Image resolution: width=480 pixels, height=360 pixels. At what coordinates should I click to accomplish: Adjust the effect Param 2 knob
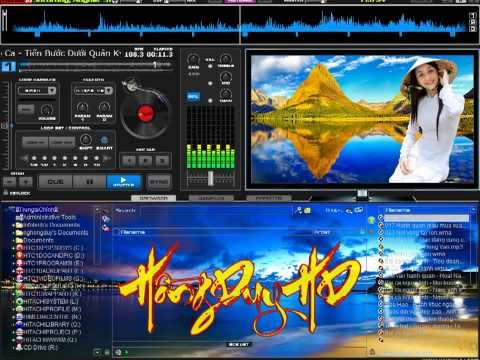[x=104, y=107]
